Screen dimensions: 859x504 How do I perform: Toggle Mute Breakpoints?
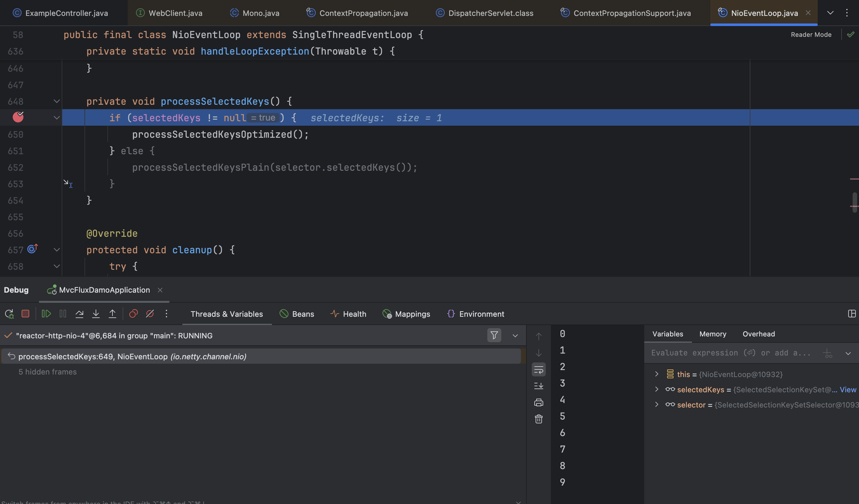[150, 314]
